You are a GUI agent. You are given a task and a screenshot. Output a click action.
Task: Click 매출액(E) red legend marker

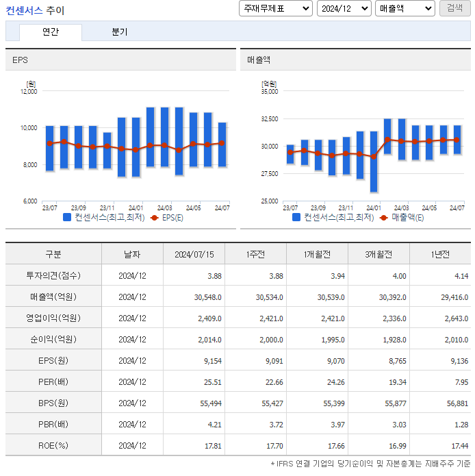[384, 218]
